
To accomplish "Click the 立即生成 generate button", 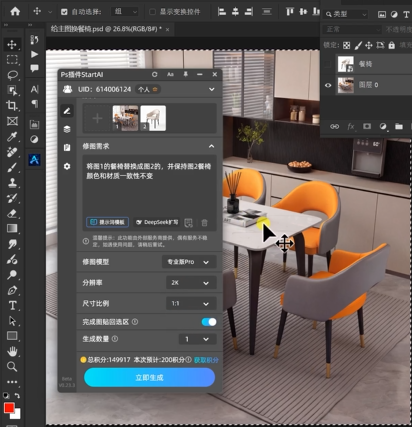I will [149, 378].
